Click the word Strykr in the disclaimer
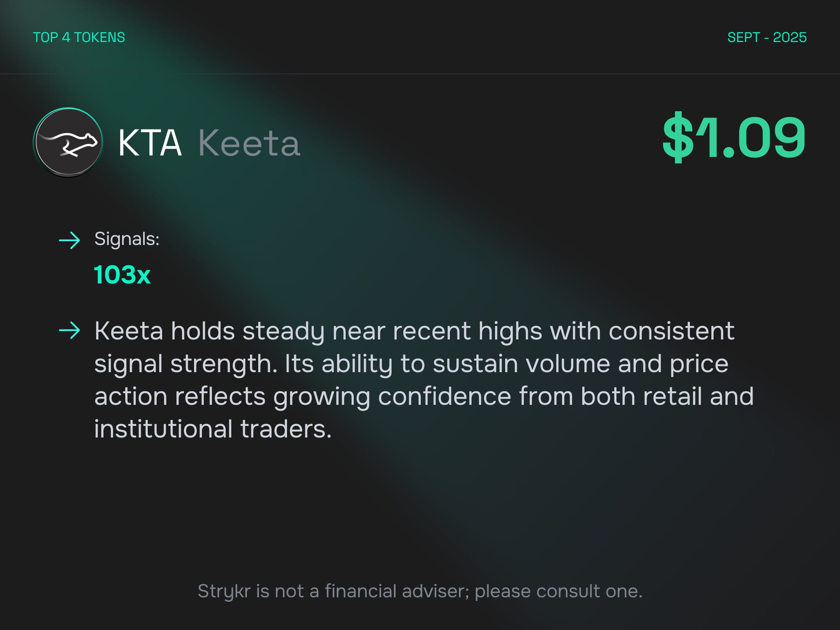 224,591
